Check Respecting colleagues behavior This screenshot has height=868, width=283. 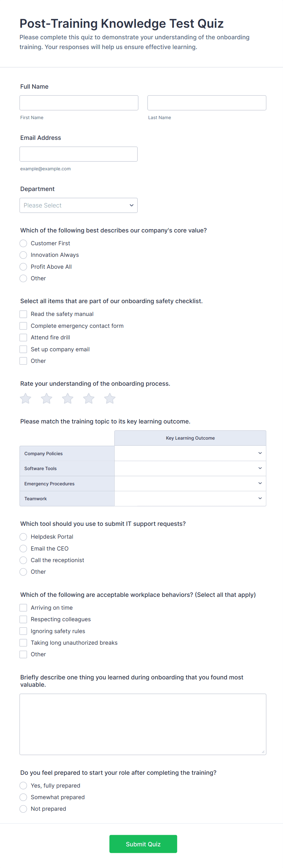(23, 619)
